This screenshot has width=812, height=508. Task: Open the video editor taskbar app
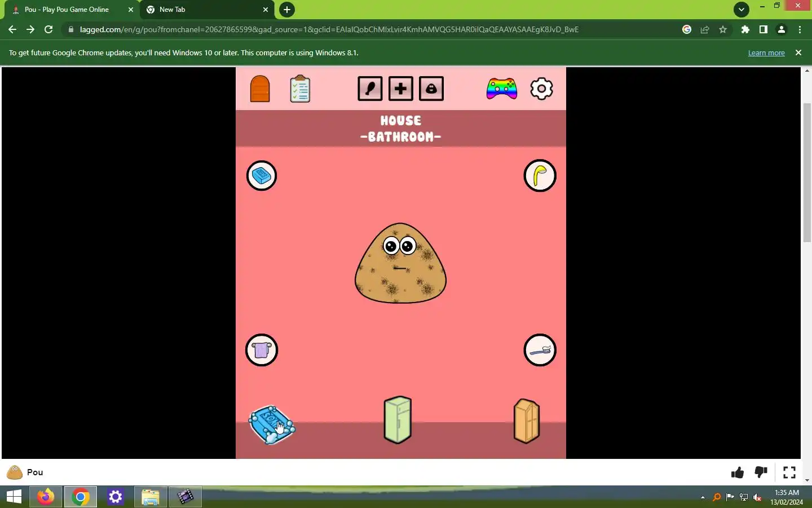coord(186,497)
